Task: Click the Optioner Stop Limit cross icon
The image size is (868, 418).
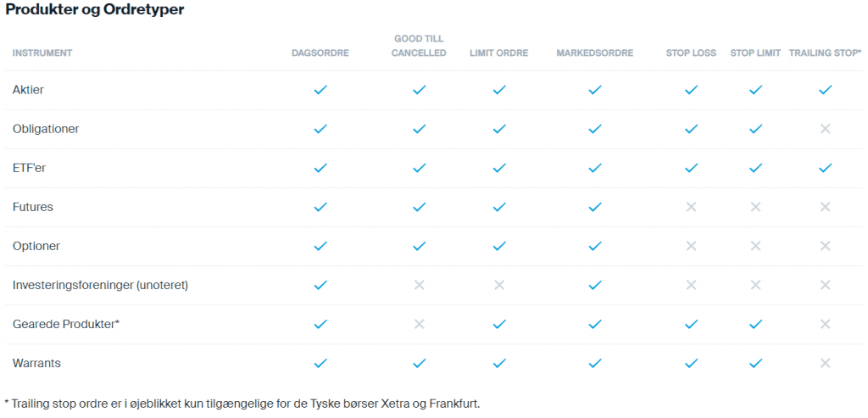Action: click(755, 246)
